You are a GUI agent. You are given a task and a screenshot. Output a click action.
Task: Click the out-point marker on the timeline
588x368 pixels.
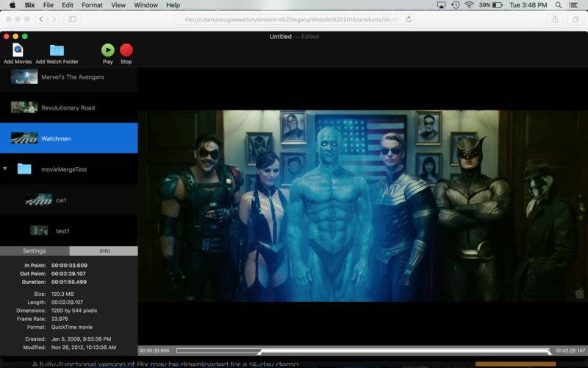[x=549, y=352]
